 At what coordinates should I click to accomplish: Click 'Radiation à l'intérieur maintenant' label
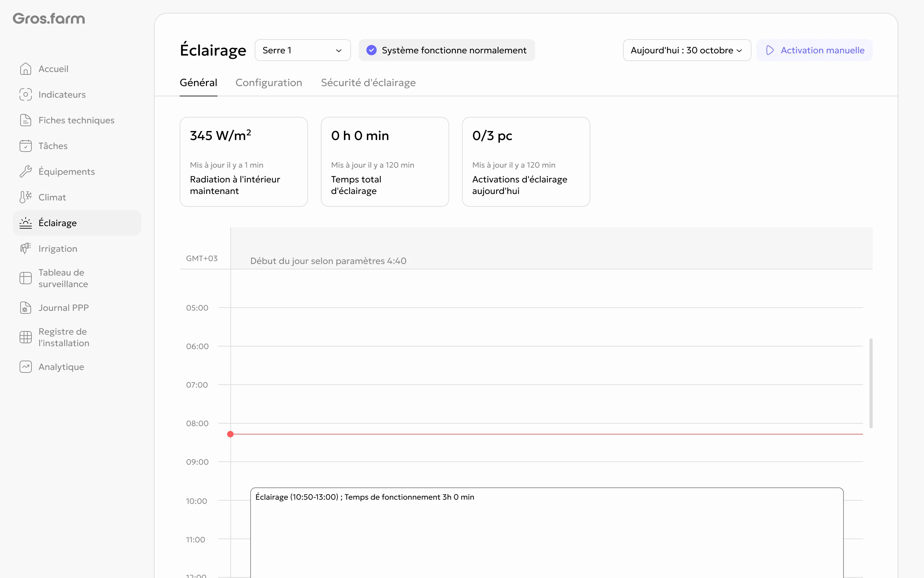(x=235, y=185)
